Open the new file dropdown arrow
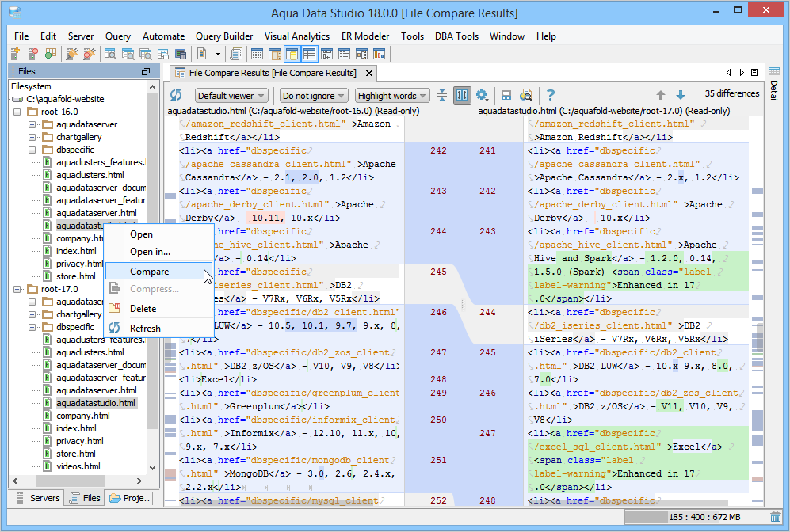 point(218,54)
